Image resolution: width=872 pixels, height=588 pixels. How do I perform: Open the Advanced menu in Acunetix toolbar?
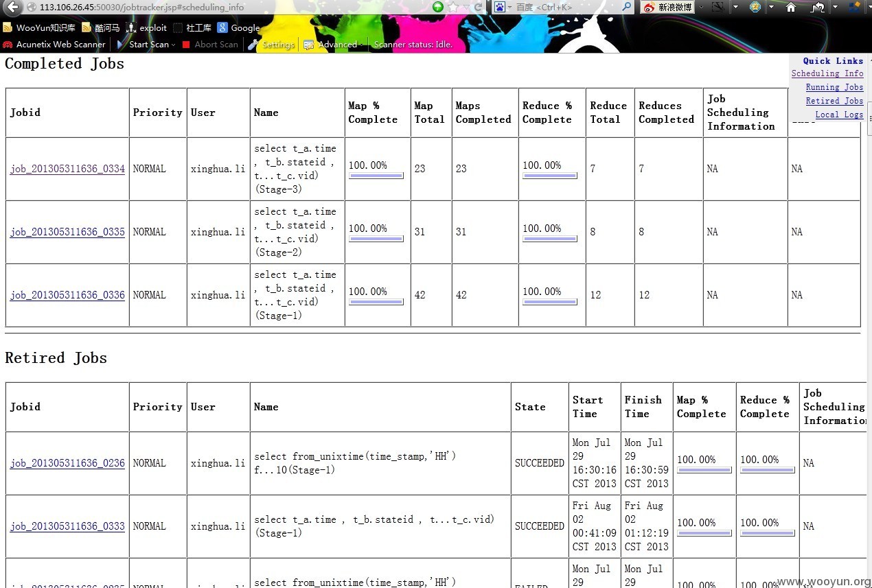point(333,44)
